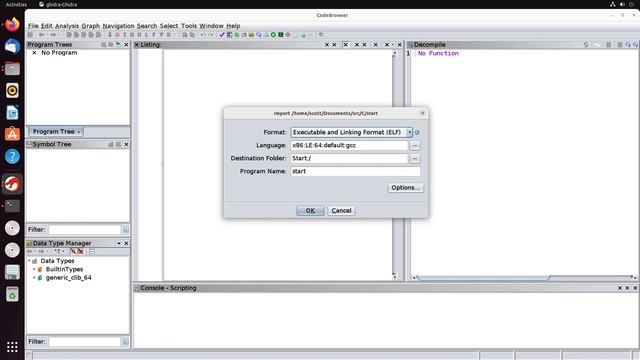This screenshot has height=360, width=640.
Task: Click the forward navigation arrow in toolbar
Action: (52, 35)
